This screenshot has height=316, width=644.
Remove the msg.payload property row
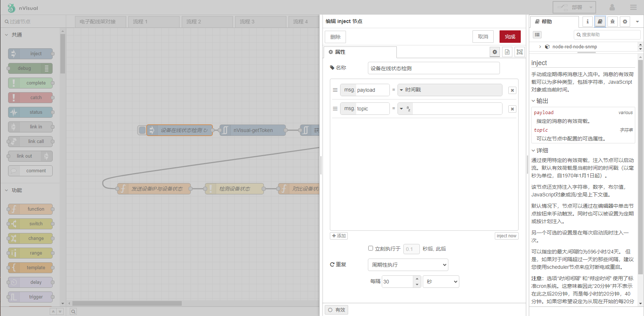pos(512,90)
